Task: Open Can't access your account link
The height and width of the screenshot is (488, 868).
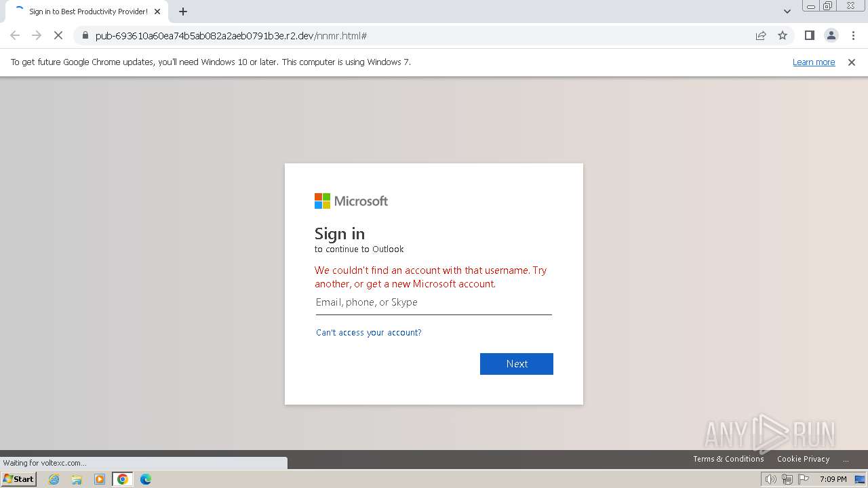Action: [x=369, y=332]
